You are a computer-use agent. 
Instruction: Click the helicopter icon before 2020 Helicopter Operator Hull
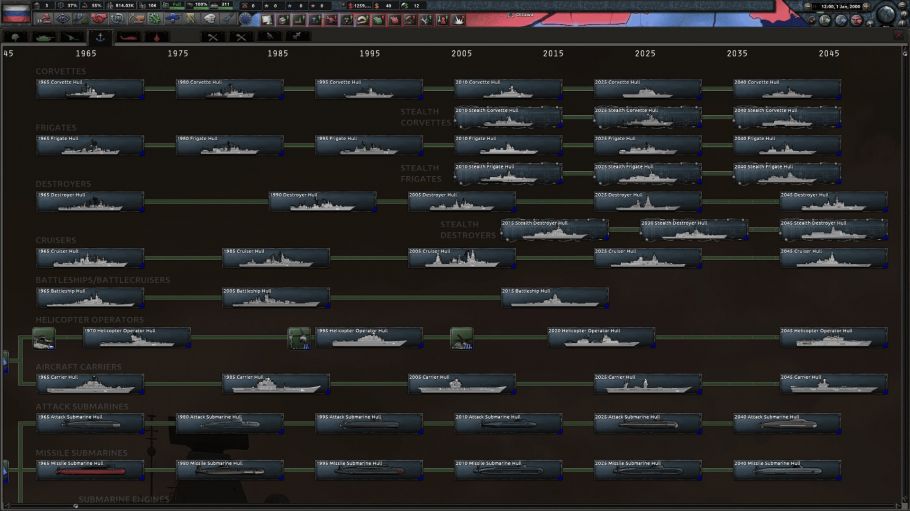[461, 338]
